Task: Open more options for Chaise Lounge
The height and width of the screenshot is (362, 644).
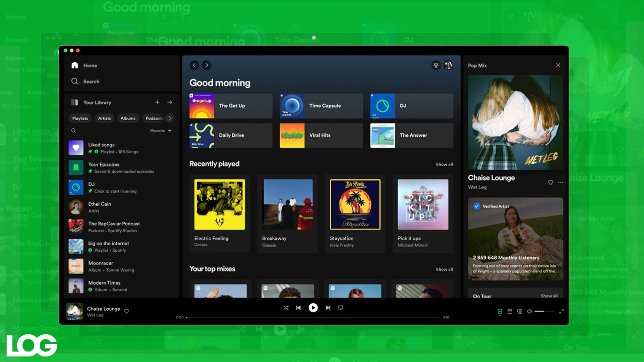Action: coord(560,183)
